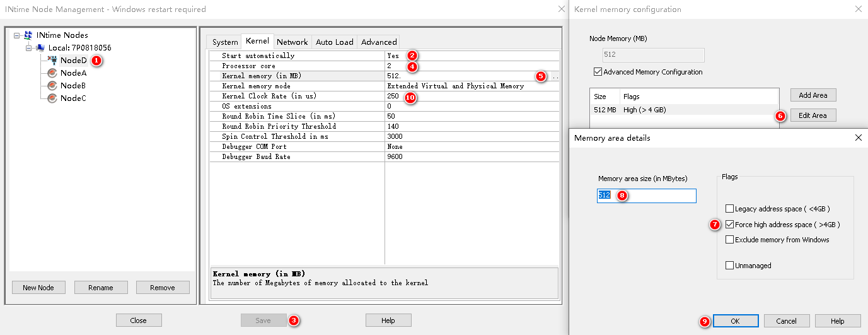Click the Local computer icon in the tree
Screen dimensions: 868x335
click(40, 48)
